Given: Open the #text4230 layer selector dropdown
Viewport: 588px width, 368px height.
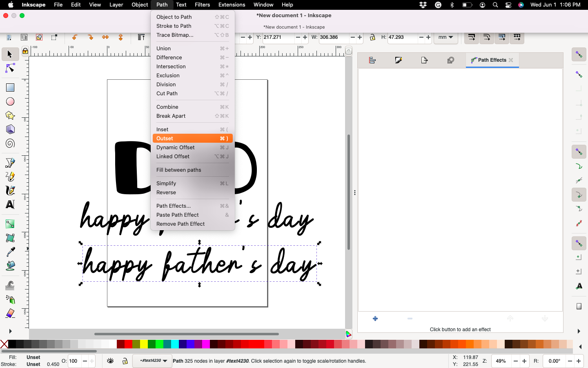Looking at the screenshot, I should [152, 361].
